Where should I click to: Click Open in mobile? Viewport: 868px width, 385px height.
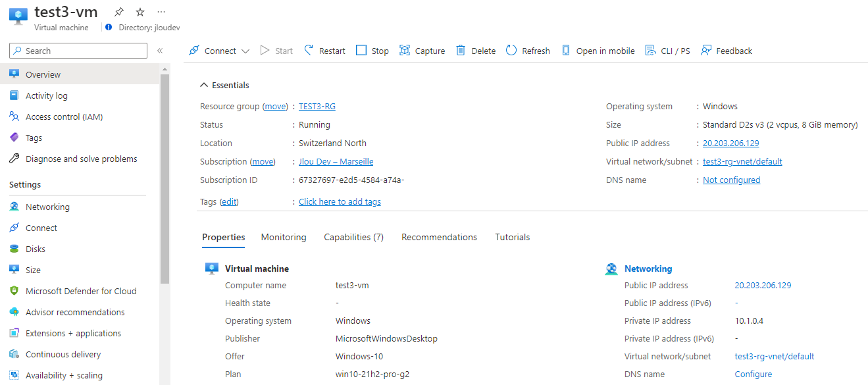pyautogui.click(x=598, y=51)
